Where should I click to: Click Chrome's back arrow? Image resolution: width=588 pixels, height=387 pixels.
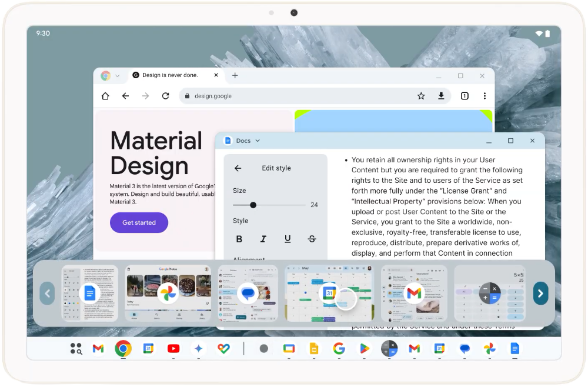[126, 96]
